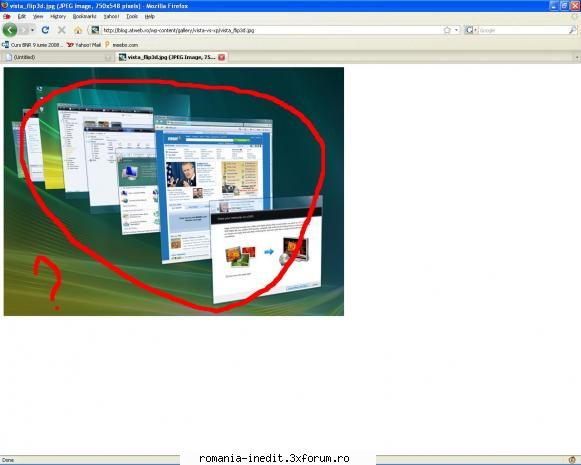This screenshot has height=465, width=581.
Task: Click the grayed Forward arrow button
Action: [x=24, y=30]
